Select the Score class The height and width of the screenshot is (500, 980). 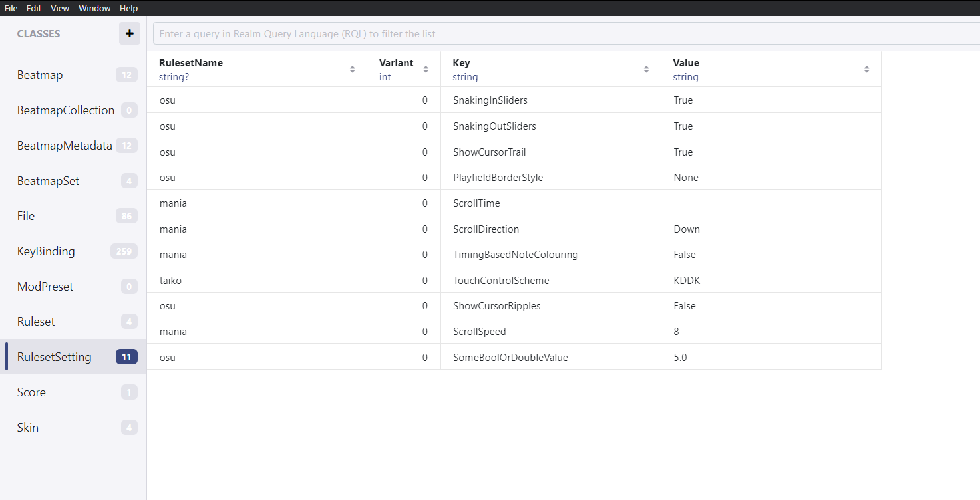pos(31,392)
